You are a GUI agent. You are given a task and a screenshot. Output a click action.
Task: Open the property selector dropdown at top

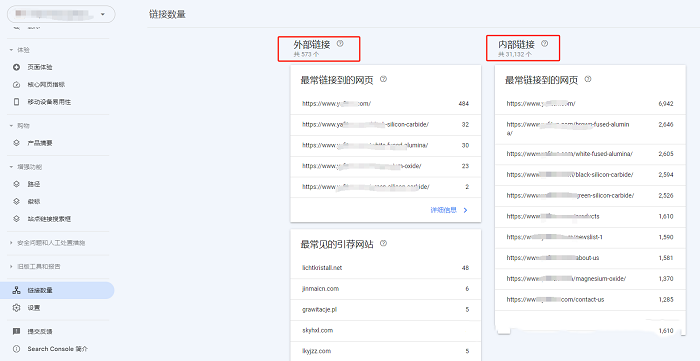61,14
